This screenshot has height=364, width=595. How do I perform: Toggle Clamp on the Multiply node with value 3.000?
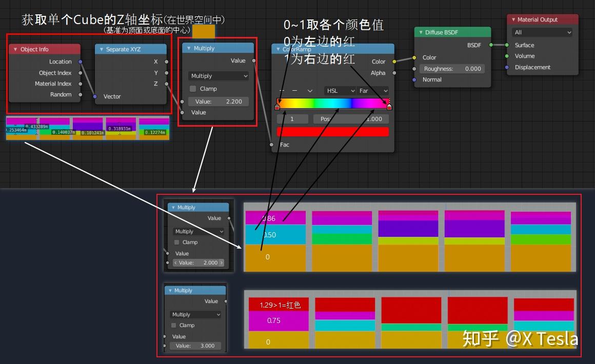tap(173, 325)
